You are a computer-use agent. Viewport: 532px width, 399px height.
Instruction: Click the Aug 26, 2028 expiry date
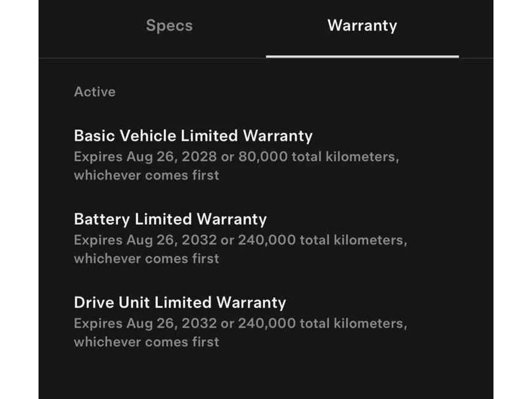[x=172, y=157]
